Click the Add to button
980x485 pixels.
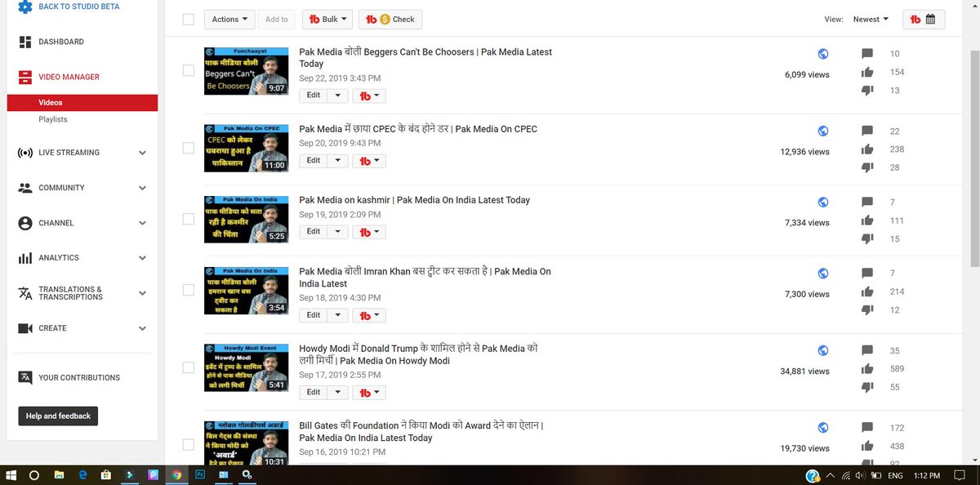point(277,20)
